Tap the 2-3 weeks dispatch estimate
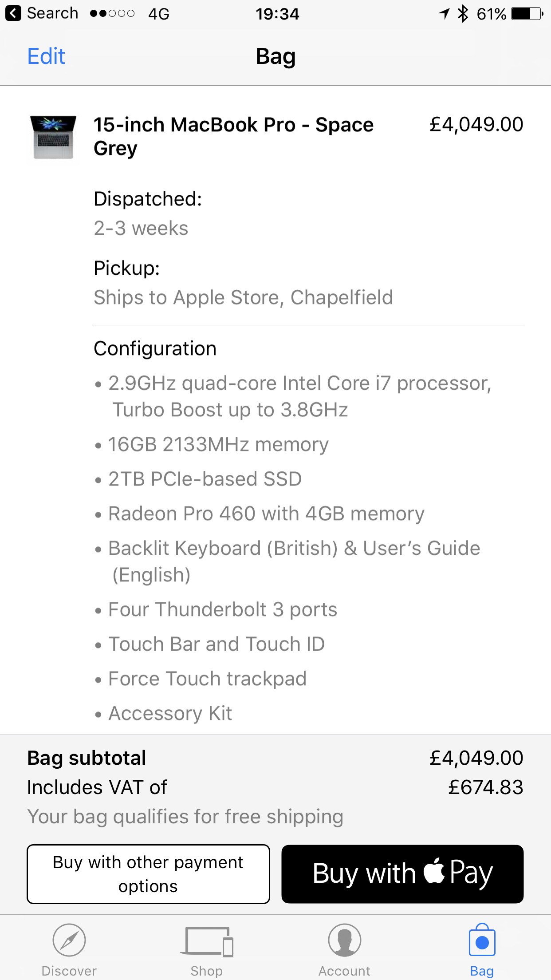Viewport: 551px width, 980px height. click(x=141, y=228)
